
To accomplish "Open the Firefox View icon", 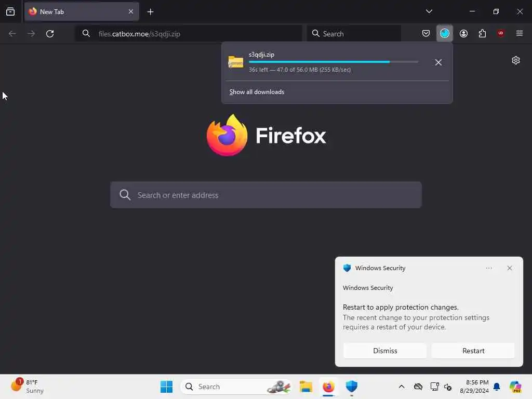I will [x=10, y=11].
